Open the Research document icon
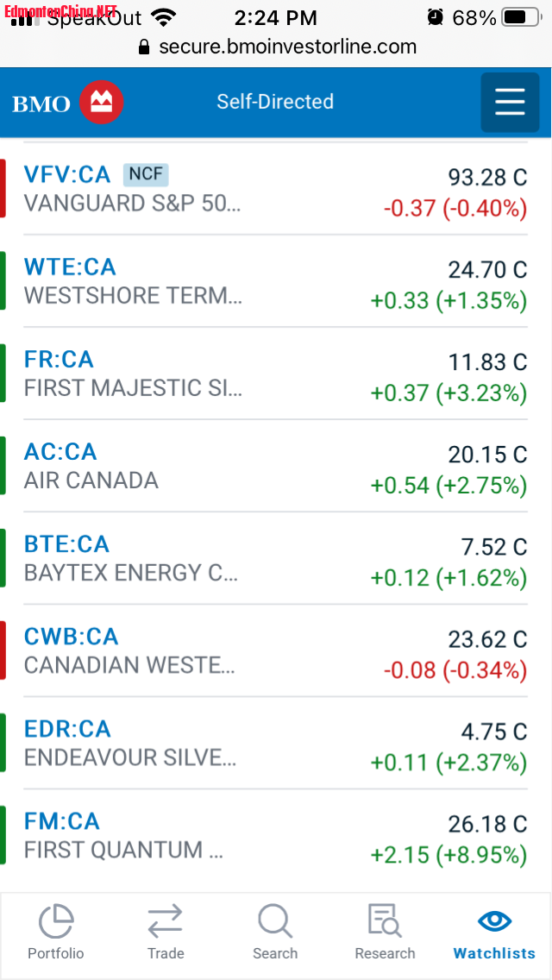The image size is (552, 980). [x=385, y=921]
